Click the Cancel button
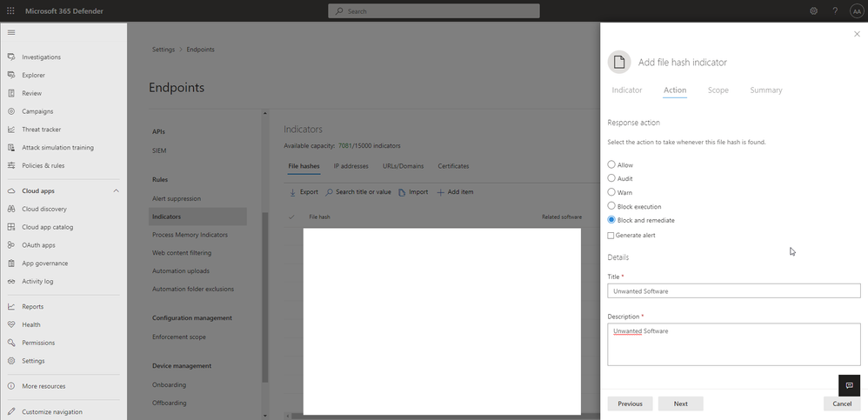 coord(842,404)
